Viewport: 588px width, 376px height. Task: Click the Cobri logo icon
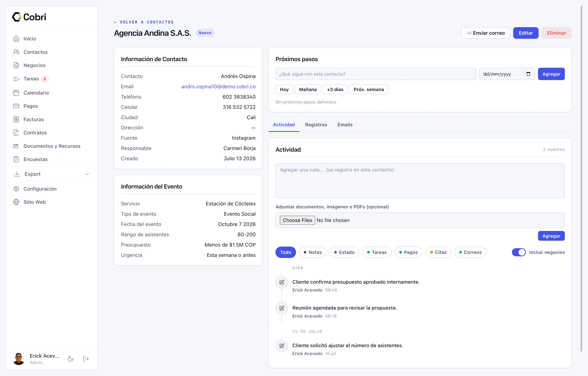tap(17, 17)
